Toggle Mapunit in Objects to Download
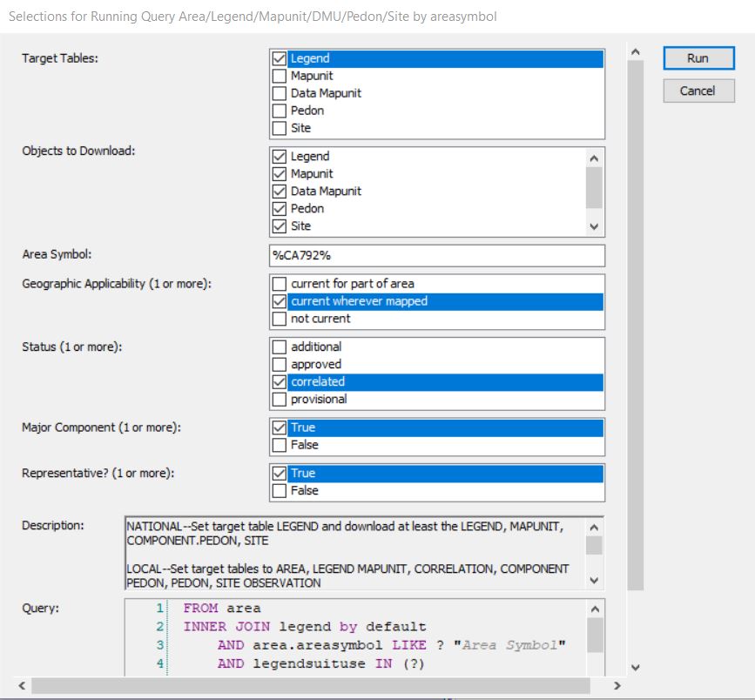 point(280,174)
